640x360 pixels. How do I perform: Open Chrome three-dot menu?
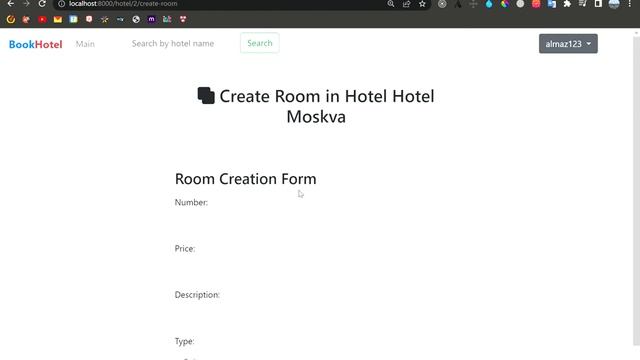(630, 4)
